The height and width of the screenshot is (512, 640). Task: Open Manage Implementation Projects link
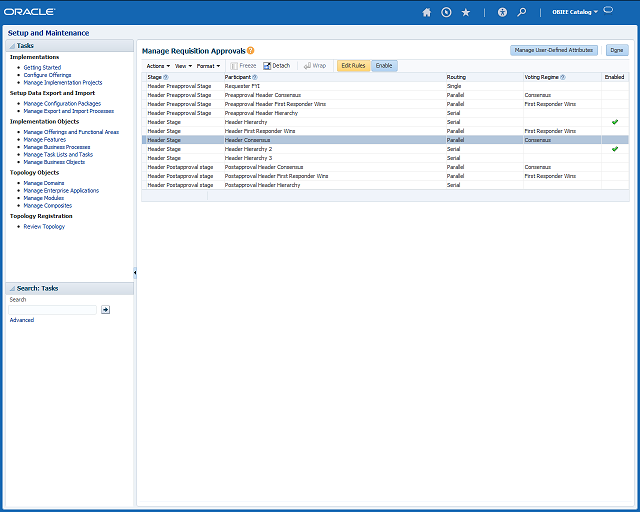pos(63,82)
